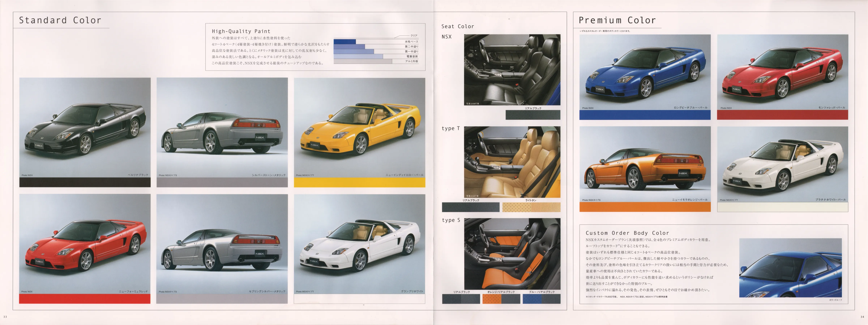
Task: Choose the yellow bar under ニューインディイエロー・パール
Action: pos(360,182)
